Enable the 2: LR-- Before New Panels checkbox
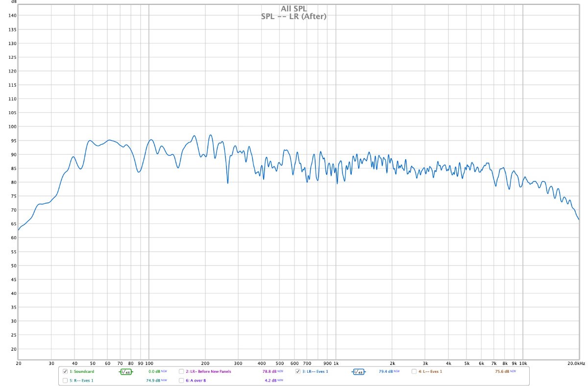The image size is (588, 386). tap(181, 372)
